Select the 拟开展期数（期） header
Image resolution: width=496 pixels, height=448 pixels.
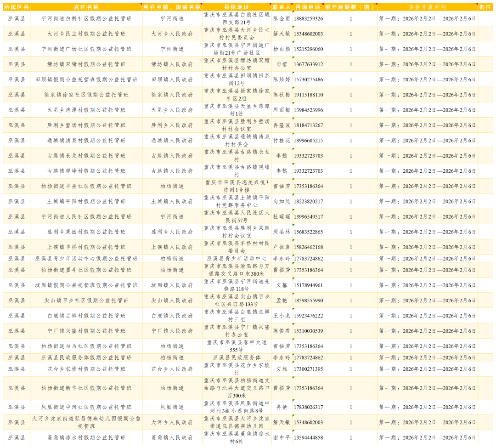tap(350, 7)
